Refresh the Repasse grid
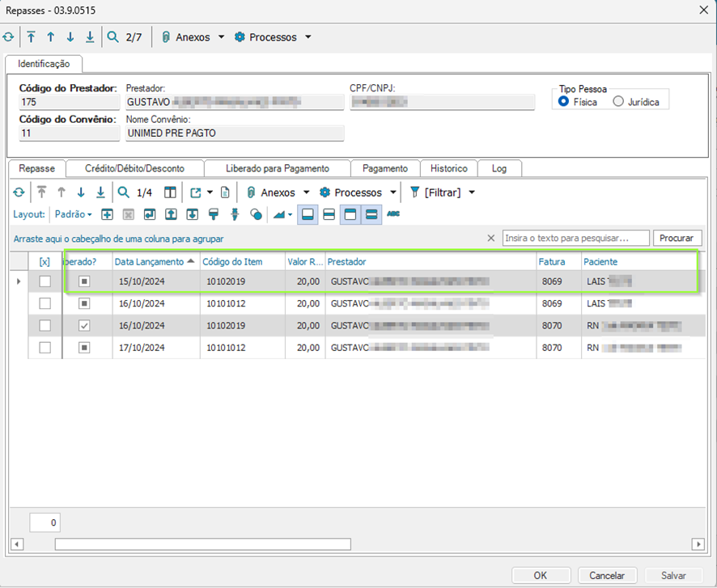Image resolution: width=717 pixels, height=588 pixels. [19, 192]
